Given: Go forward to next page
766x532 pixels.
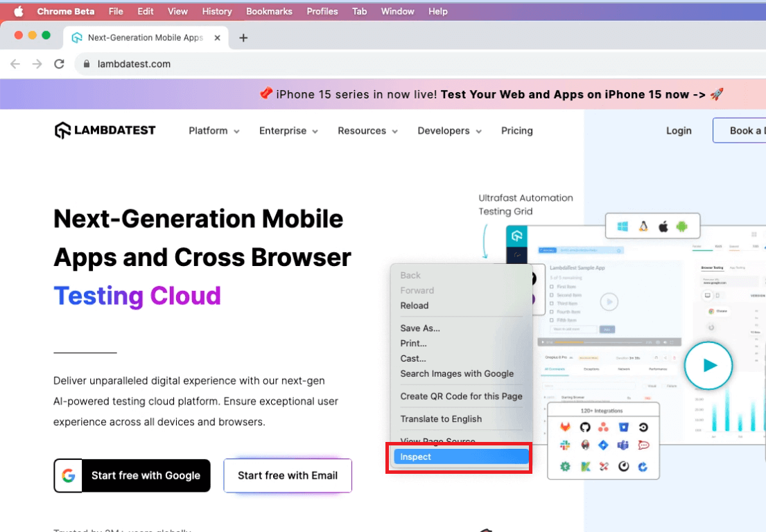Looking at the screenshot, I should click(37, 64).
